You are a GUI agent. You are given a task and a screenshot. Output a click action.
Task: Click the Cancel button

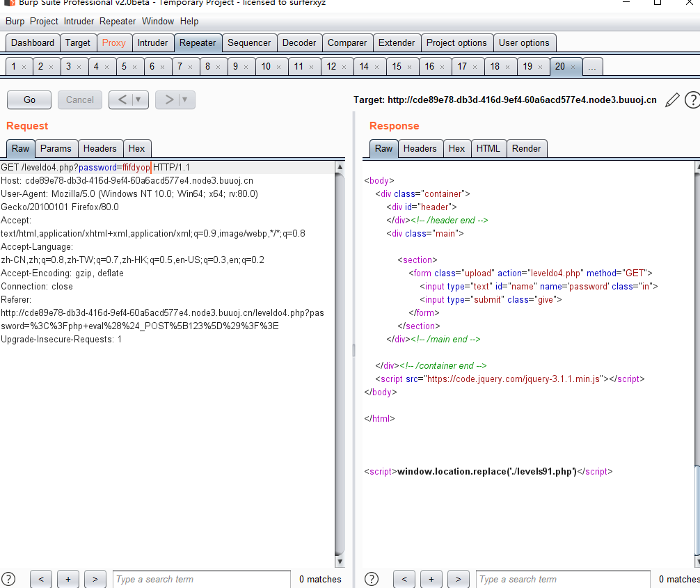click(80, 100)
